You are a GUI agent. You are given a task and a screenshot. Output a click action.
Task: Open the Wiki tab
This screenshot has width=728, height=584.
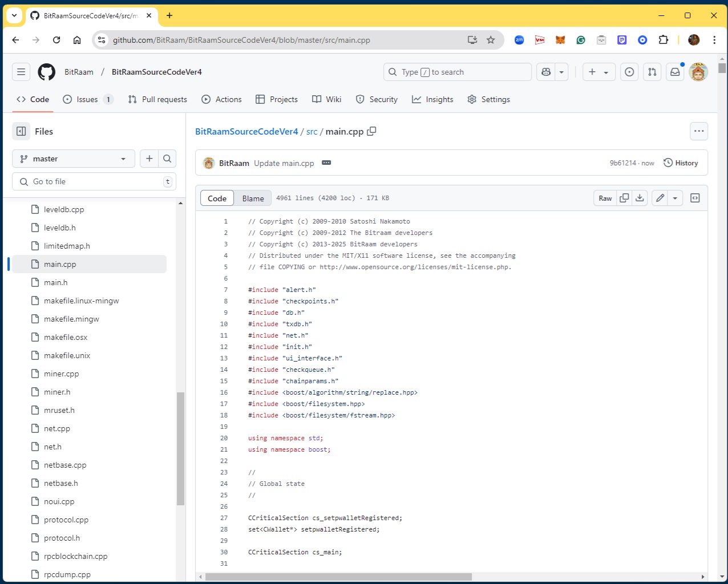click(x=327, y=99)
